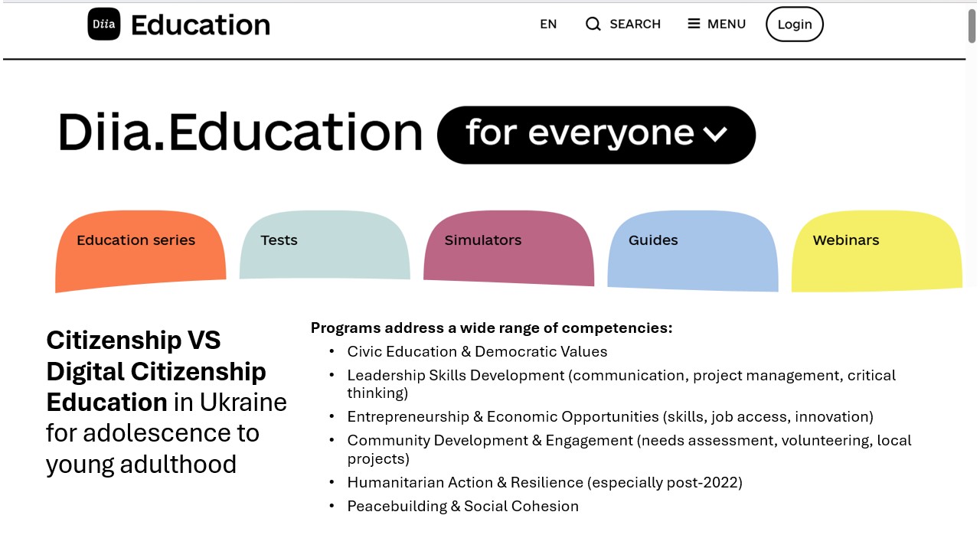The width and height of the screenshot is (980, 551).
Task: Click the magnifying glass search icon
Action: 593,24
